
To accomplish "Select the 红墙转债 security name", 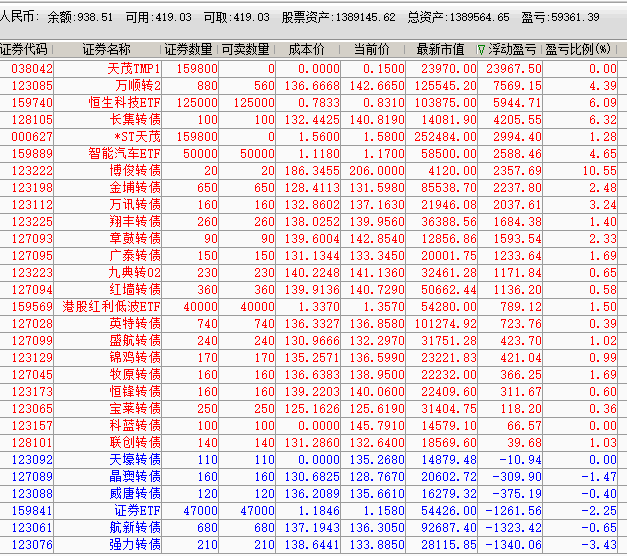I will (x=135, y=290).
